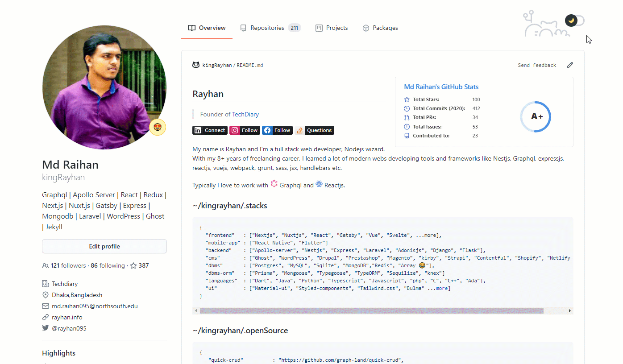Click the 211 repository count badge

[294, 28]
